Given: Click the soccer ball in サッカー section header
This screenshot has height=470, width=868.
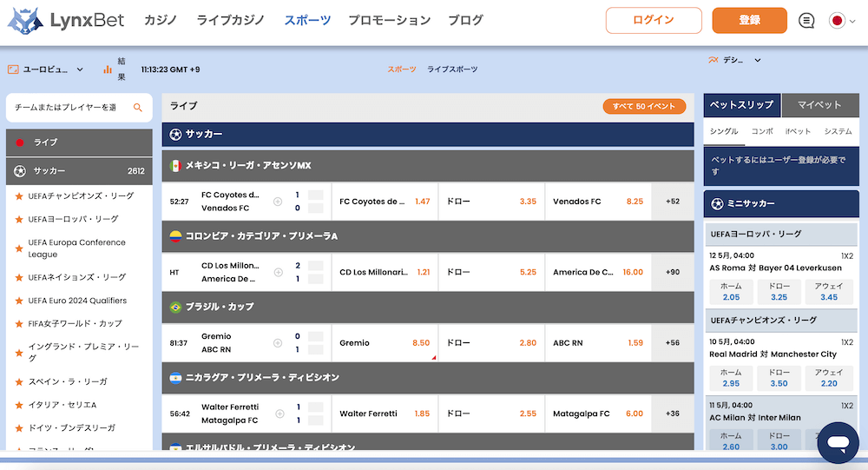Looking at the screenshot, I should coord(175,134).
